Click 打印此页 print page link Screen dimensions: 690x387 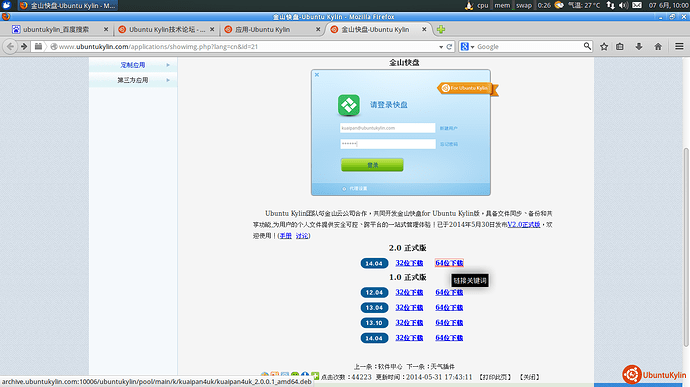click(495, 377)
